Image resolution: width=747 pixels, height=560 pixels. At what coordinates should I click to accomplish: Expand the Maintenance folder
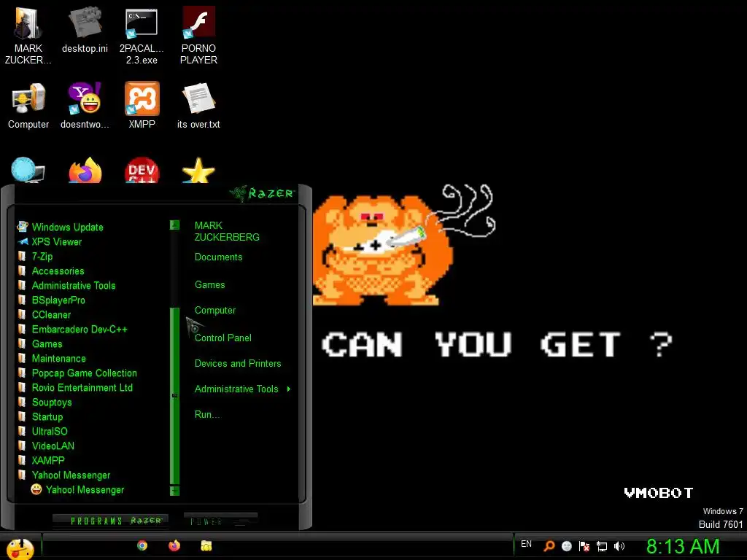pos(52,359)
